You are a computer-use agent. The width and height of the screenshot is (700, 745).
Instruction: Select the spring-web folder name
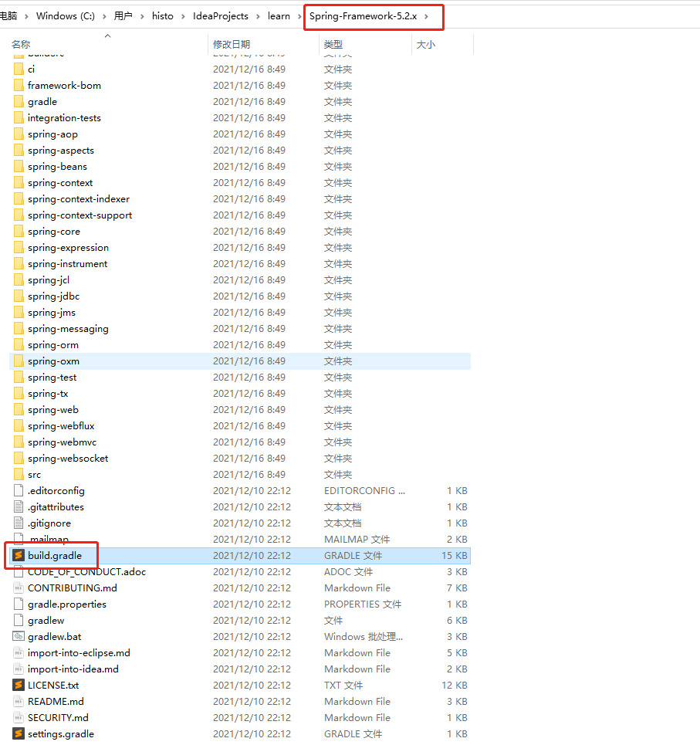(x=53, y=410)
